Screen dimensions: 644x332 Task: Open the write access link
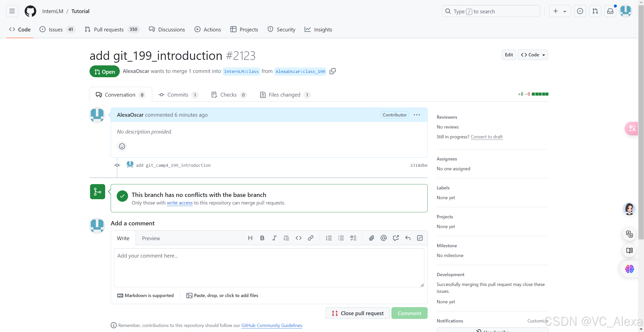click(x=180, y=203)
